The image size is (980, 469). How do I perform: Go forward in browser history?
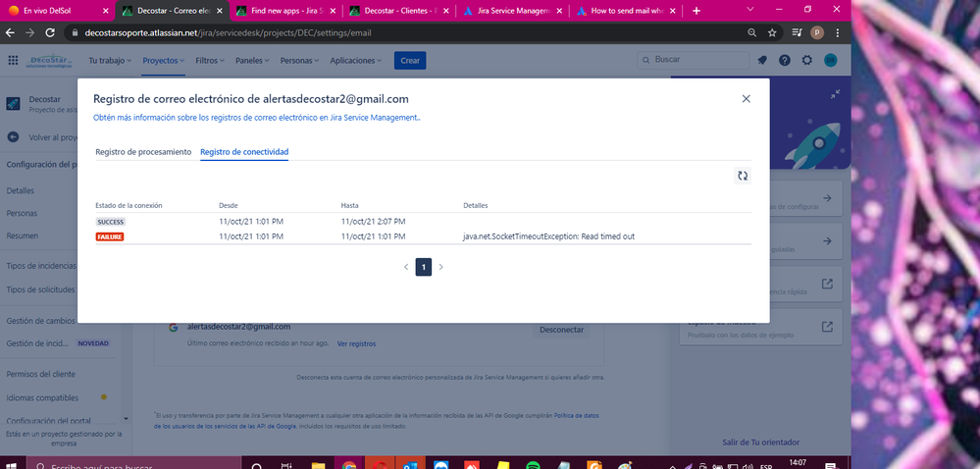pyautogui.click(x=29, y=32)
